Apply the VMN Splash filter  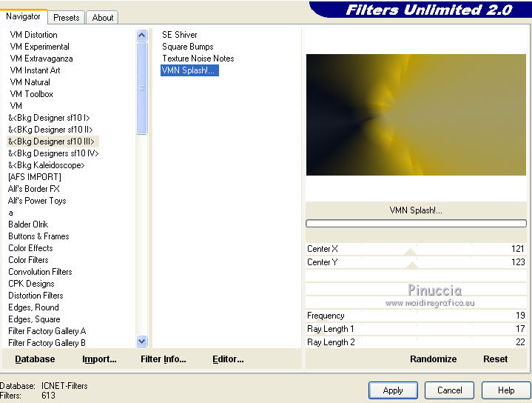click(393, 390)
